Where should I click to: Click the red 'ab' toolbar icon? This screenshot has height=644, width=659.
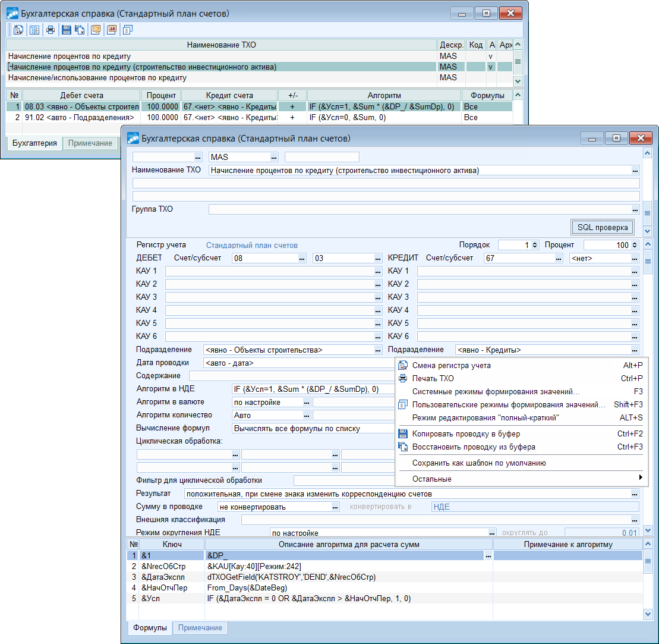(x=112, y=30)
